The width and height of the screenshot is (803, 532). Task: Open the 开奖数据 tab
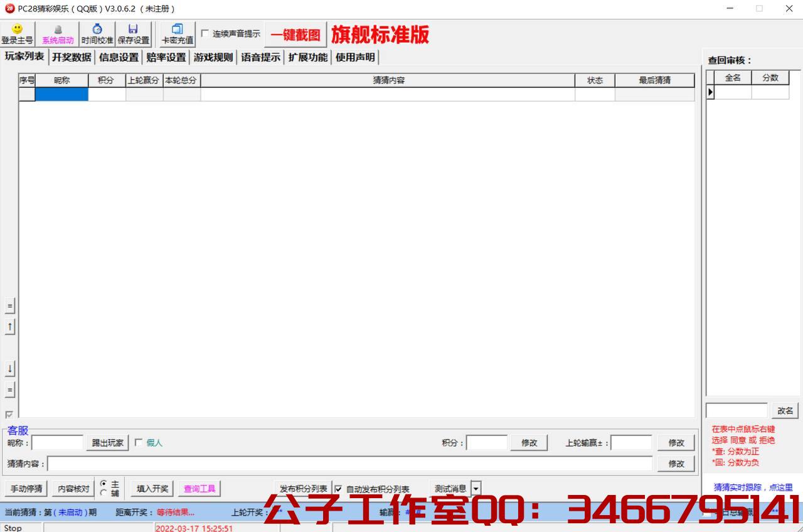(72, 57)
